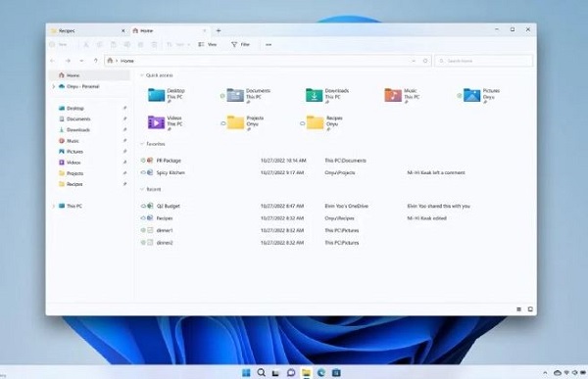Switch to large thumbnails view in status bar
Screen dimensions: 588x379
click(x=530, y=309)
